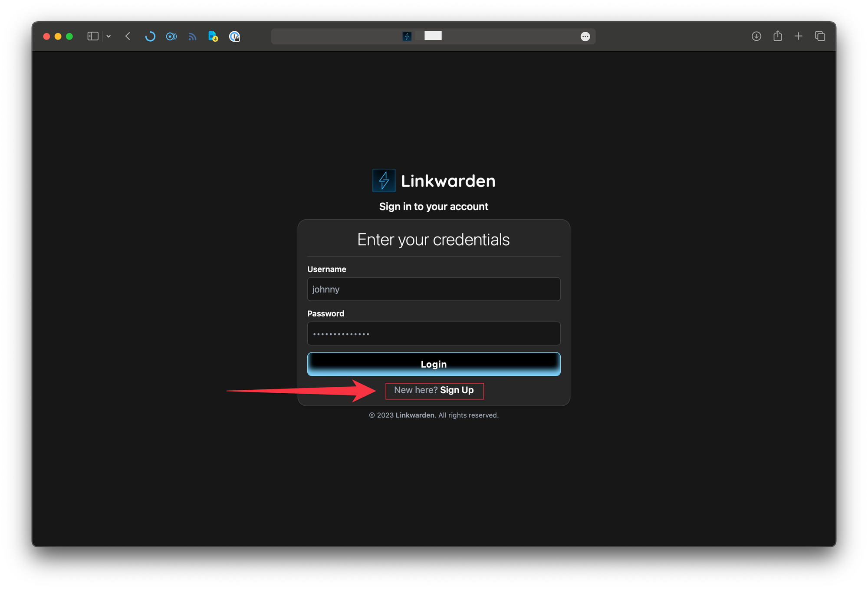Image resolution: width=868 pixels, height=589 pixels.
Task: Click the Login button
Action: (434, 364)
